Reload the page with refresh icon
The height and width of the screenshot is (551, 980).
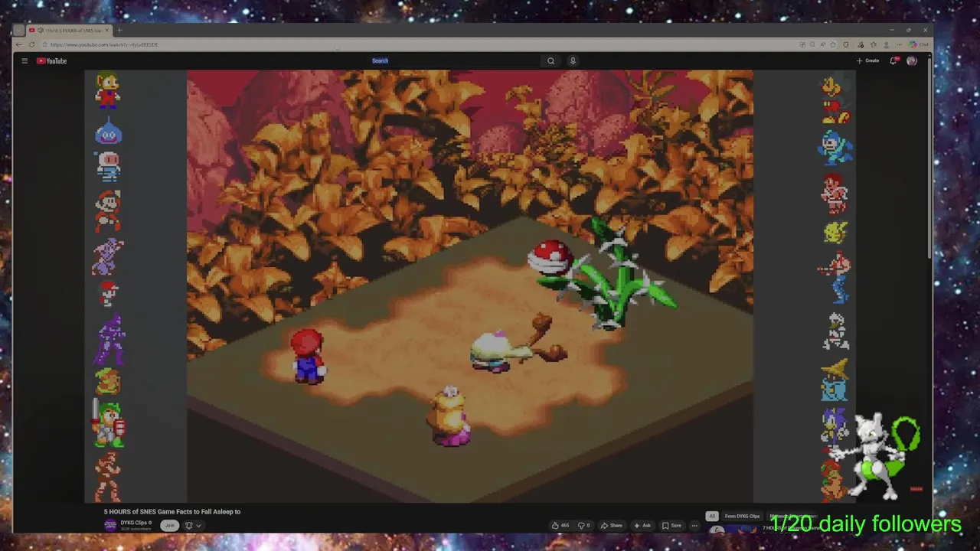[x=32, y=44]
